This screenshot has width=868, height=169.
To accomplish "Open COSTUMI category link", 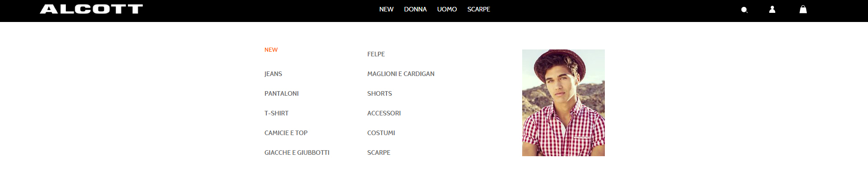I will pos(381,133).
